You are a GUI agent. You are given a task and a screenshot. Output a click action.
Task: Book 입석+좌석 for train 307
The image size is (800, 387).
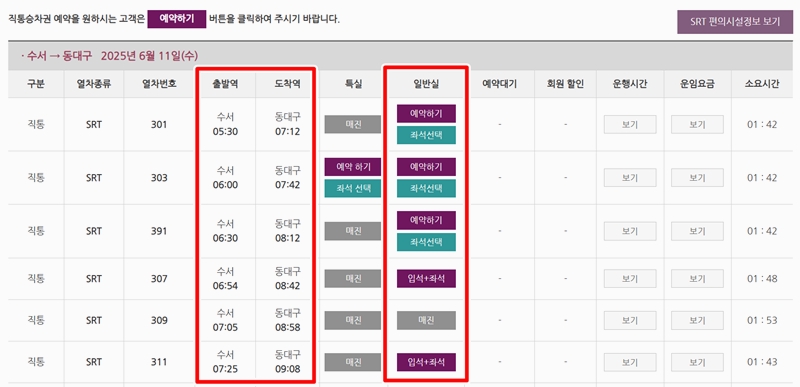pyautogui.click(x=426, y=278)
